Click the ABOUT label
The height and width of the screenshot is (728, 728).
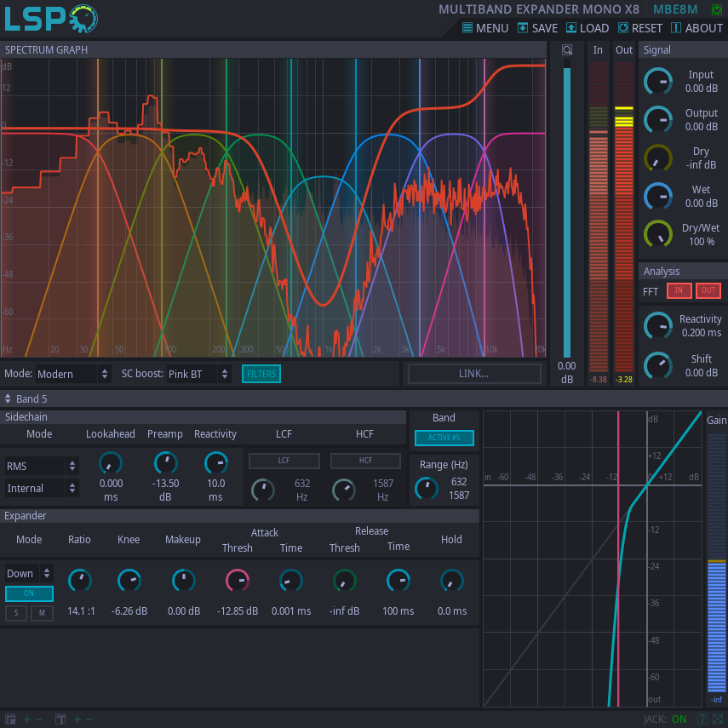[x=704, y=28]
